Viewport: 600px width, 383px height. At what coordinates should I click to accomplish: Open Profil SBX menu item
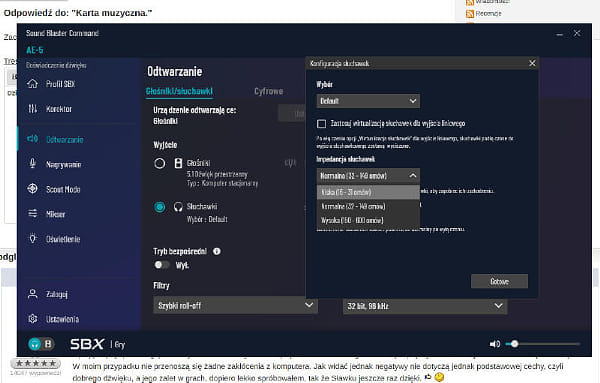60,84
